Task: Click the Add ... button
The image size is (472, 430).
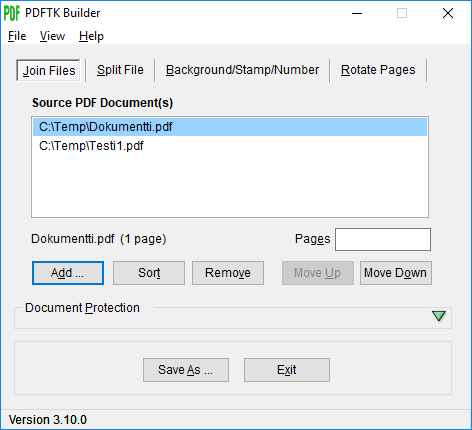Action: [68, 273]
